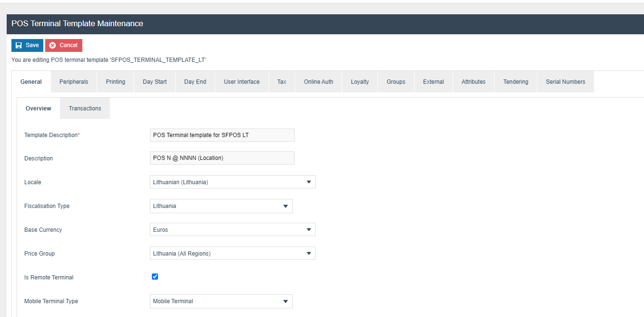Image resolution: width=644 pixels, height=317 pixels.
Task: Switch to the Peripherals tab
Action: coord(74,82)
